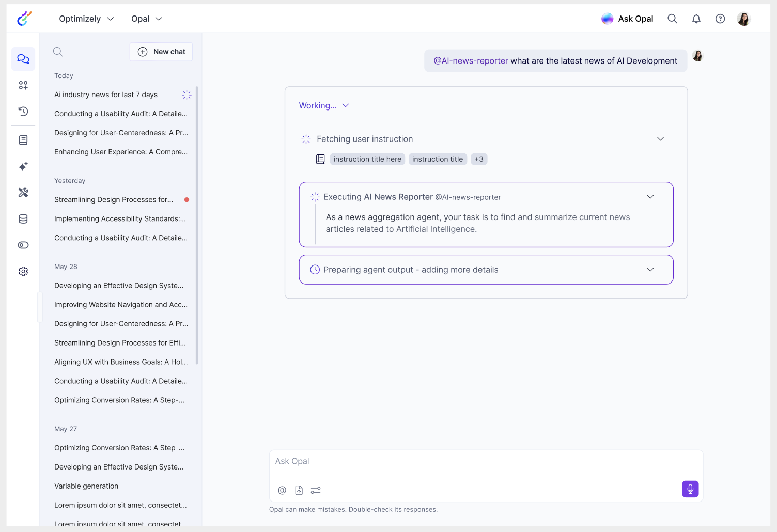The height and width of the screenshot is (532, 777).
Task: Expand the Fetching user instruction step
Action: pyautogui.click(x=660, y=139)
